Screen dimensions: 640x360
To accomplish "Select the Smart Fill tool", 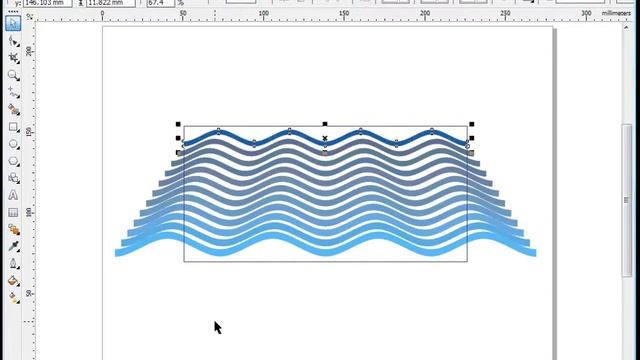I will click(x=13, y=110).
